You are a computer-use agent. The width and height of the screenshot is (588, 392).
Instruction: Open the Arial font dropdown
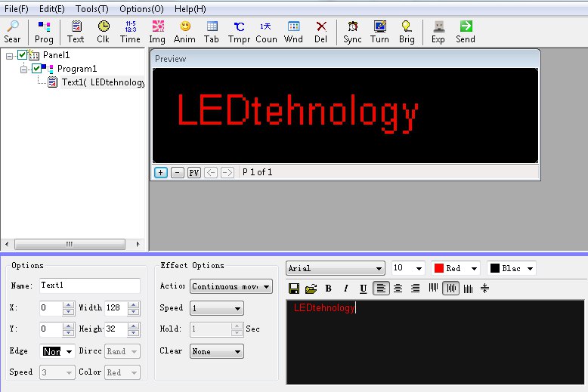coord(336,268)
